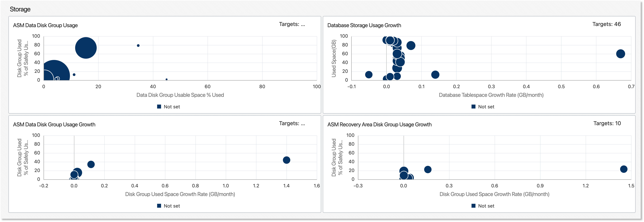
Task: Toggle Not set legend in ASM Recovery Area chart
Action: [483, 206]
